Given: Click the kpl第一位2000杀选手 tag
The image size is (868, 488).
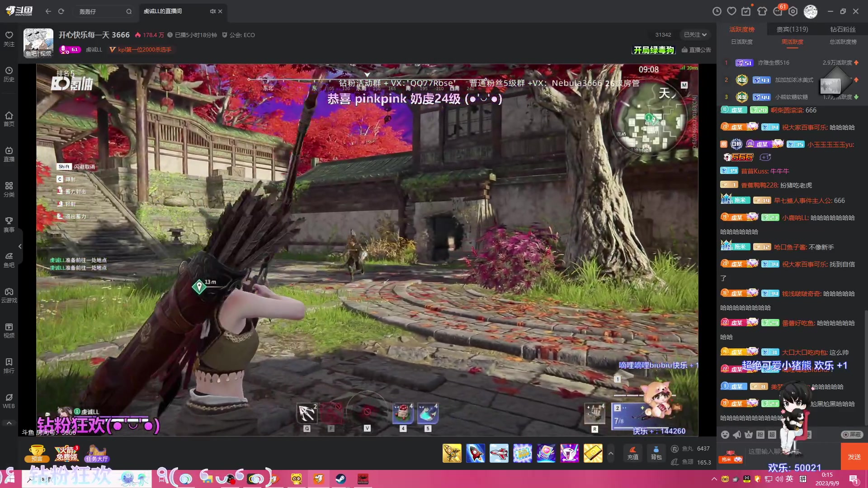Looking at the screenshot, I should point(141,50).
